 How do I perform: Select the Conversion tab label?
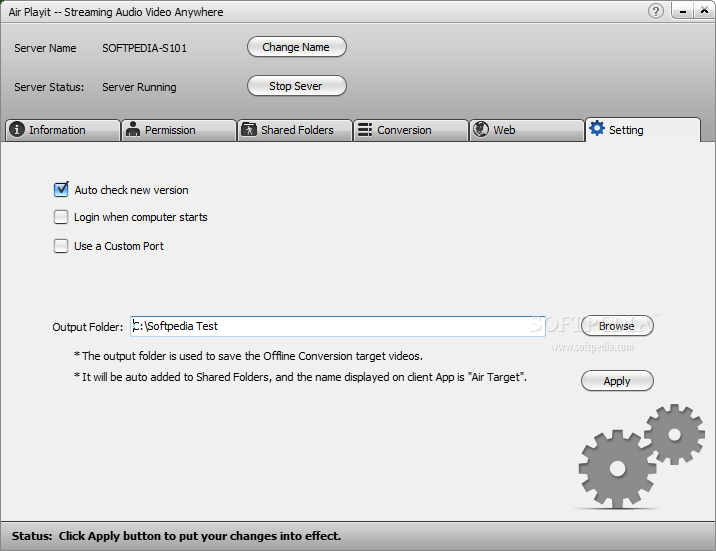pos(404,130)
